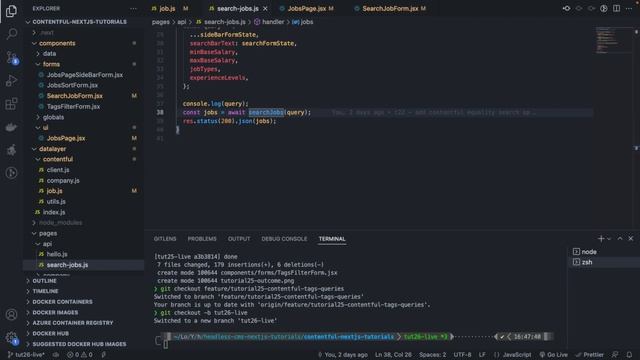Screen dimensions: 640x360
Task: Open the Extensions view
Action: 11,104
